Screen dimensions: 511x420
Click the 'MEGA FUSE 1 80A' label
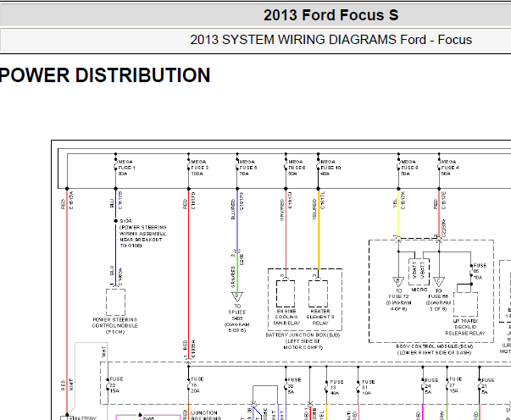pos(127,168)
